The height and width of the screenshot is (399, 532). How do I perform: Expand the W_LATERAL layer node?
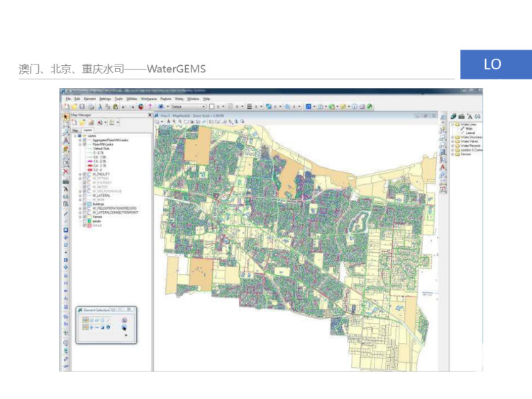(x=80, y=196)
